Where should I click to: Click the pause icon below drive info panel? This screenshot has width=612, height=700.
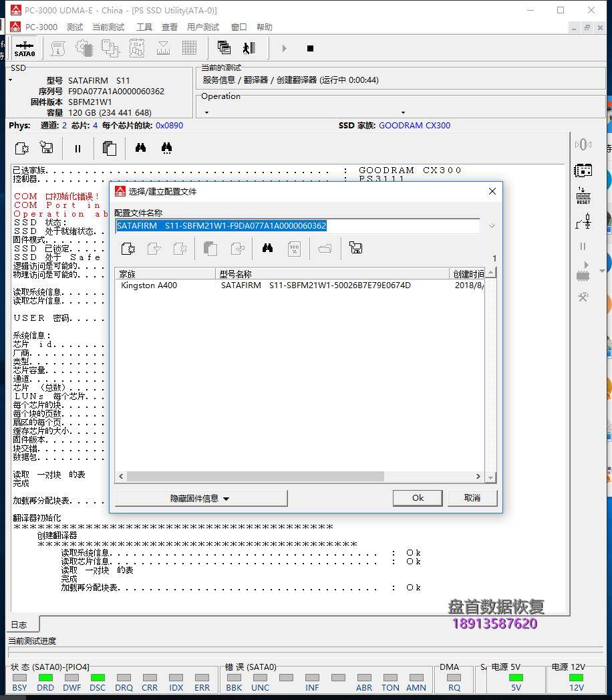(x=78, y=148)
